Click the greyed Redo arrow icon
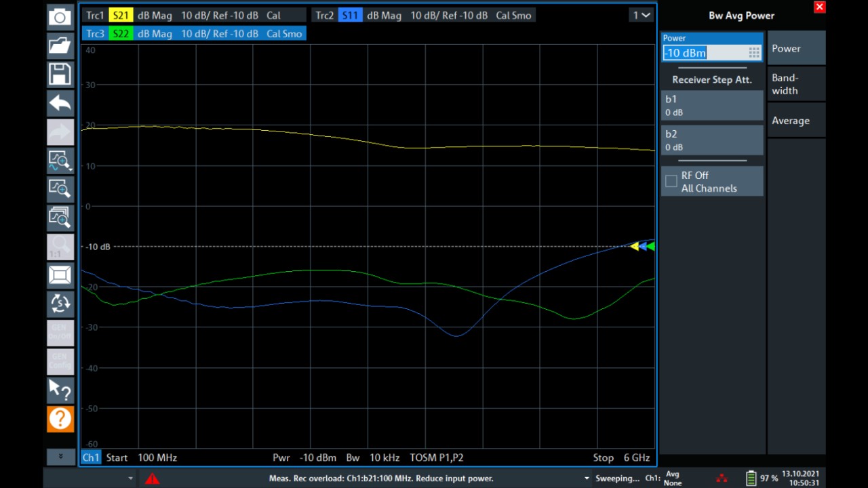 pos(60,131)
